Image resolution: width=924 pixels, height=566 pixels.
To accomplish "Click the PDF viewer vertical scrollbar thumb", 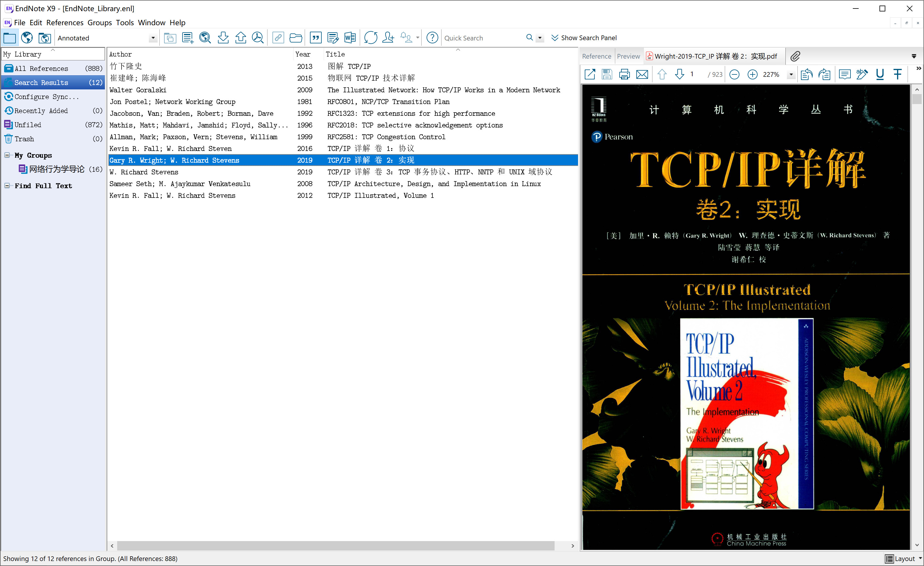I will pyautogui.click(x=917, y=99).
